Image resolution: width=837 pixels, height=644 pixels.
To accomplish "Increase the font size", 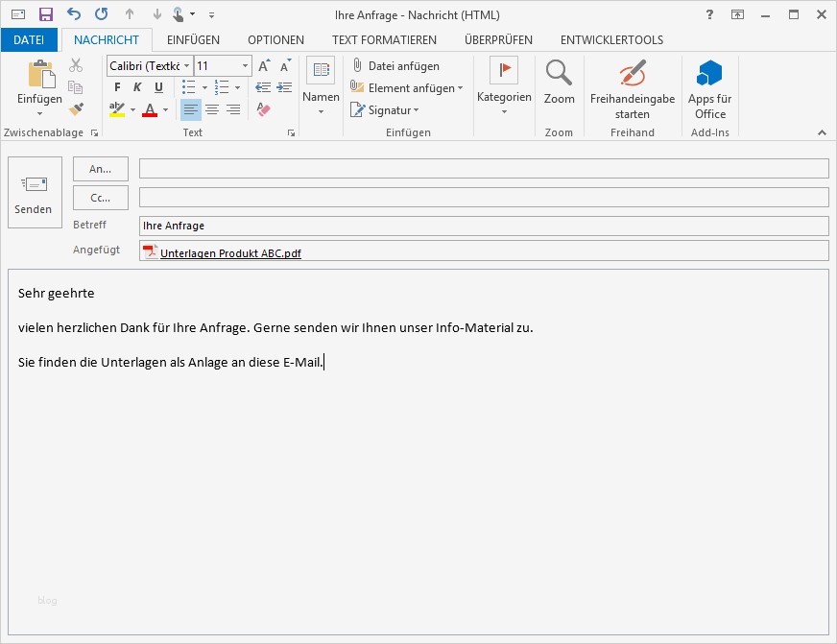I will 264,66.
